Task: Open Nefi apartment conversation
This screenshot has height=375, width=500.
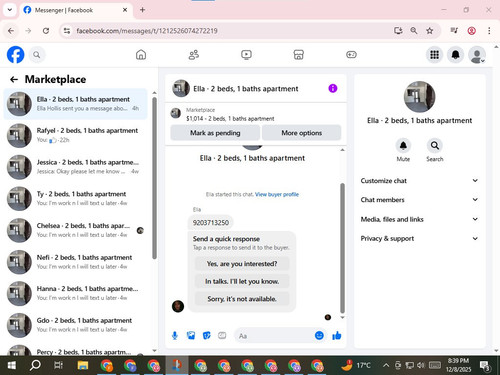Action: point(76,262)
